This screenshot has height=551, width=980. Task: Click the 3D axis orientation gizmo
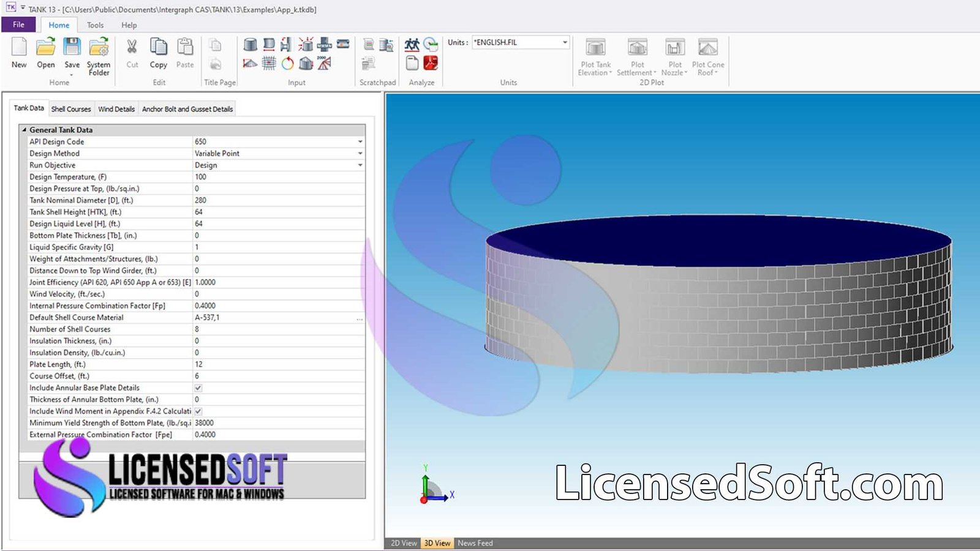click(436, 486)
